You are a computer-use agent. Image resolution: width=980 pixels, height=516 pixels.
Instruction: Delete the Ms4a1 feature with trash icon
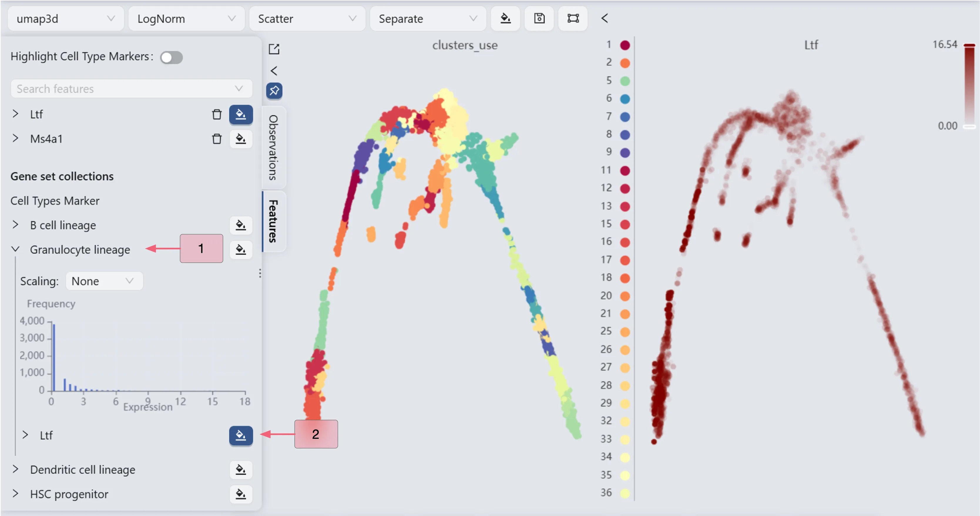pos(217,139)
